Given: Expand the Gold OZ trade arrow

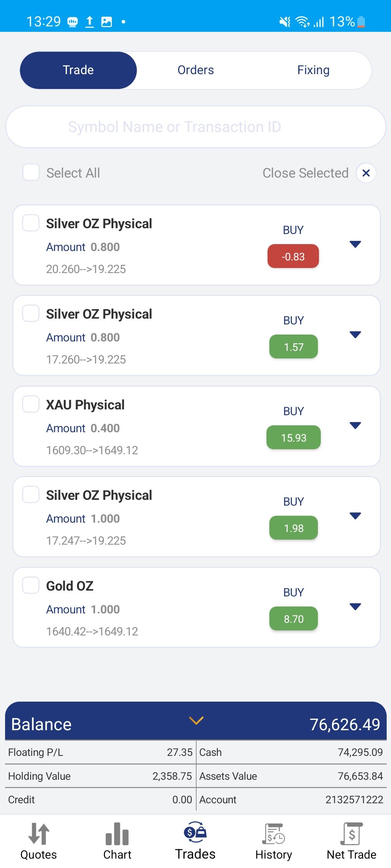Looking at the screenshot, I should click(x=356, y=607).
